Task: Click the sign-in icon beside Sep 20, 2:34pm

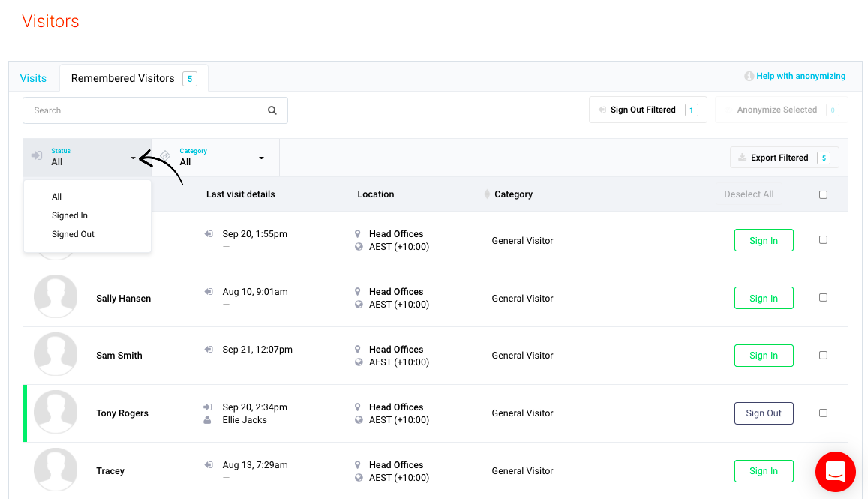Action: 208,407
